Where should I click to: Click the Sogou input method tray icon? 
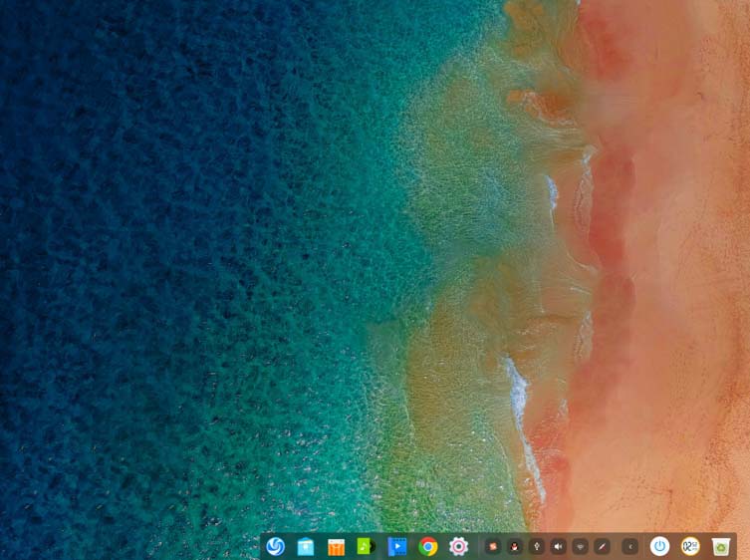pos(491,546)
